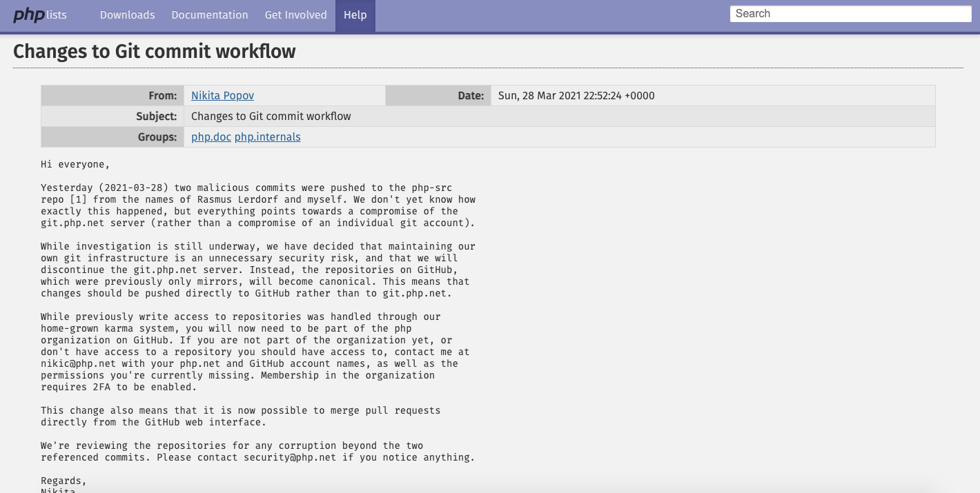The height and width of the screenshot is (493, 980).
Task: Click the 'Date:' header label
Action: [x=471, y=96]
